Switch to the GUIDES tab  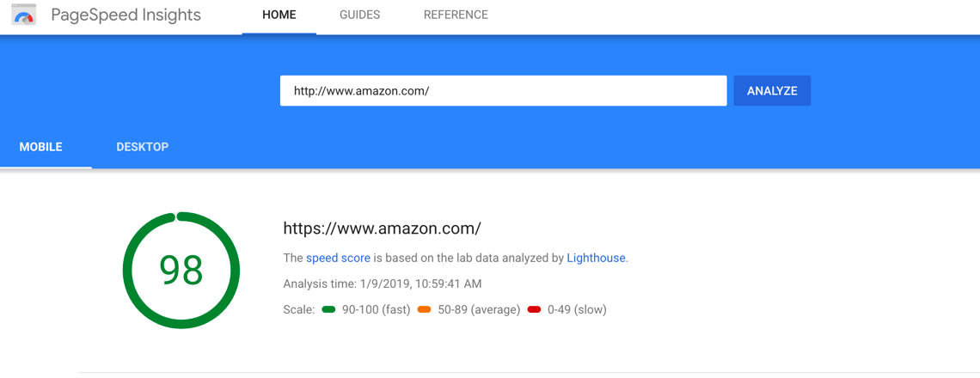(359, 15)
